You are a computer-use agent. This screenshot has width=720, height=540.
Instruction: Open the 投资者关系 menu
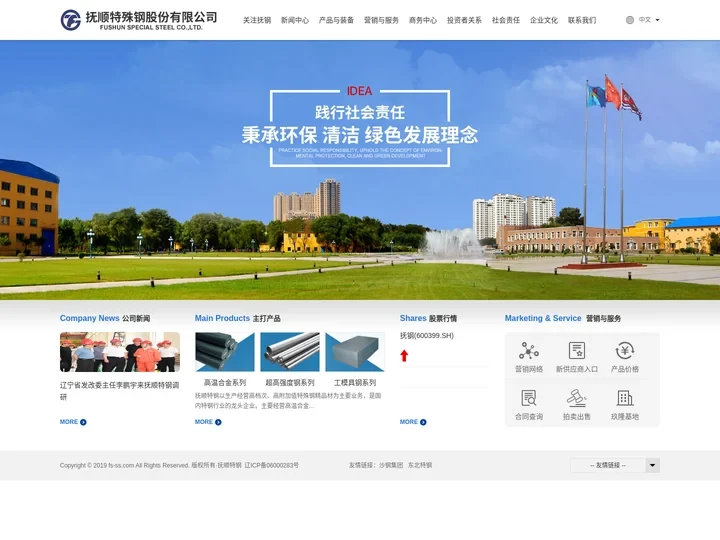click(464, 20)
